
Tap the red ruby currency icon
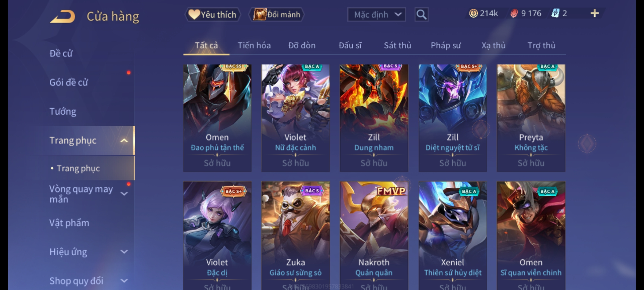[x=514, y=13]
